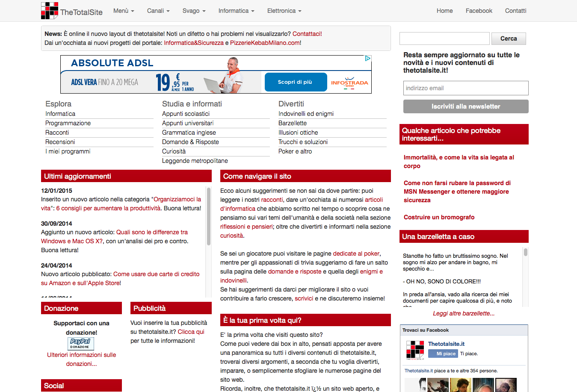Open the Informatica&Sicurezza link
Screen dimensions: 577x392
(194, 43)
